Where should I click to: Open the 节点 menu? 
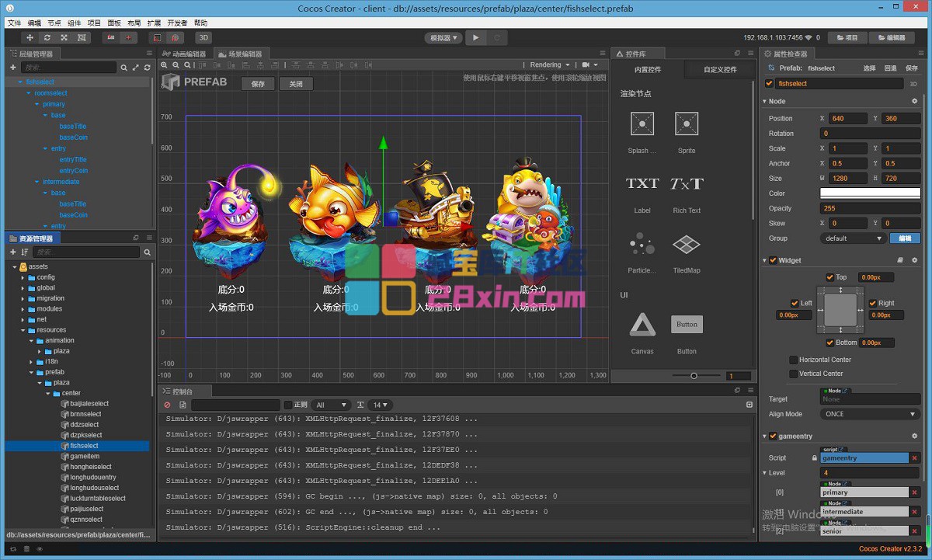54,23
